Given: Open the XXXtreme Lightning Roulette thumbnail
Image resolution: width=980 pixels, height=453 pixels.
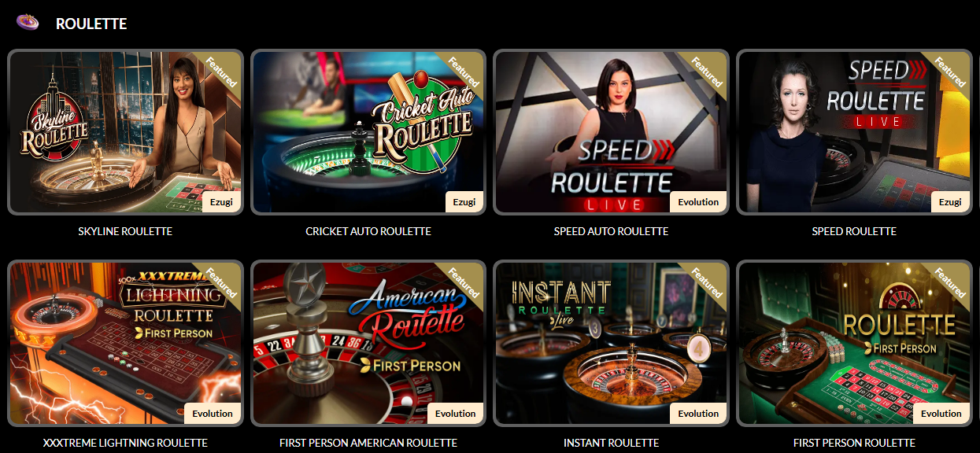Looking at the screenshot, I should click(125, 343).
